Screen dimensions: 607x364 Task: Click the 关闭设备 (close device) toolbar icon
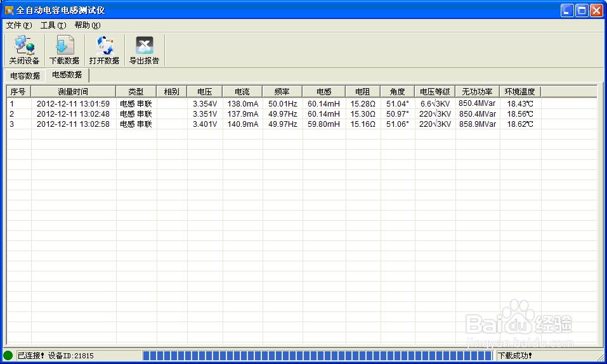click(x=24, y=50)
